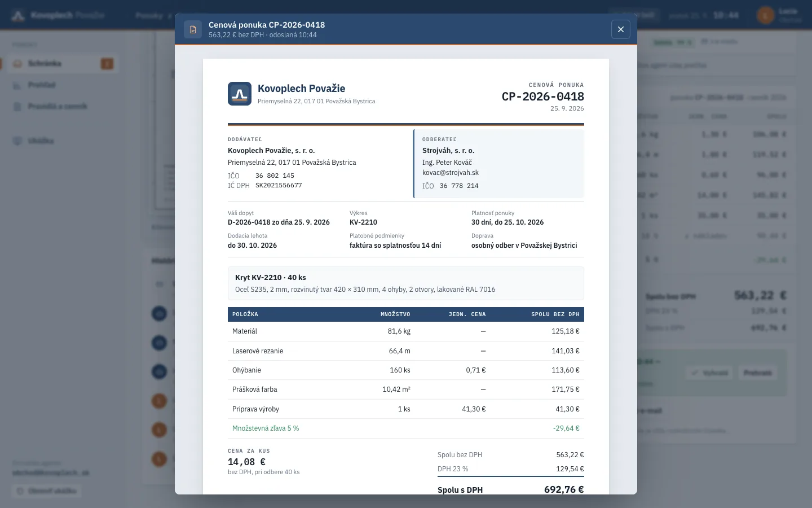The image size is (812, 508).
Task: Open Ukážka in the sidebar behind the dialog
Action: 61,141
